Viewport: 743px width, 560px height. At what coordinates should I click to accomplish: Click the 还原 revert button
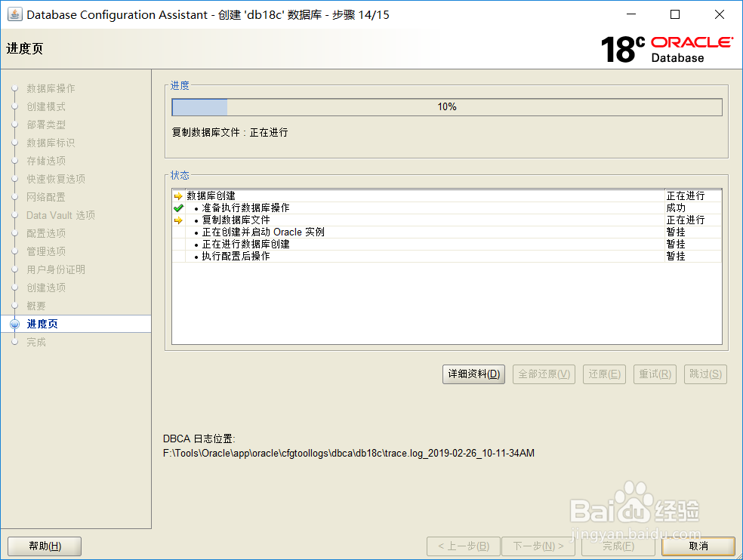click(x=604, y=374)
